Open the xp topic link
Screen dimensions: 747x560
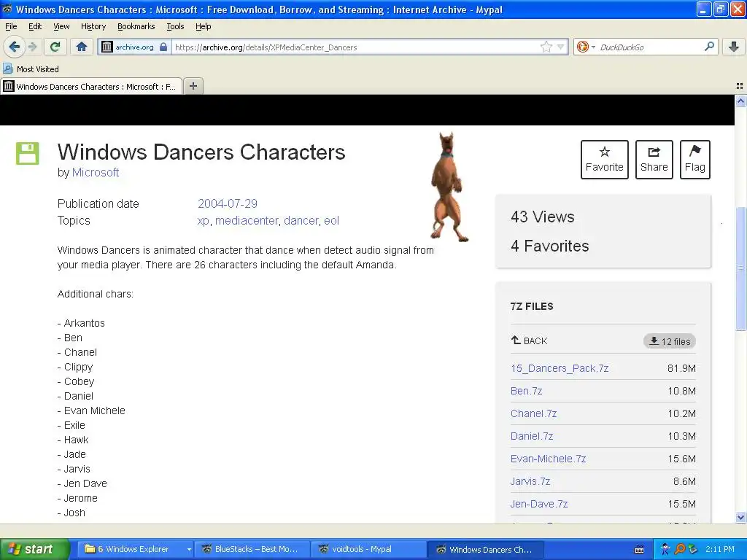point(203,220)
